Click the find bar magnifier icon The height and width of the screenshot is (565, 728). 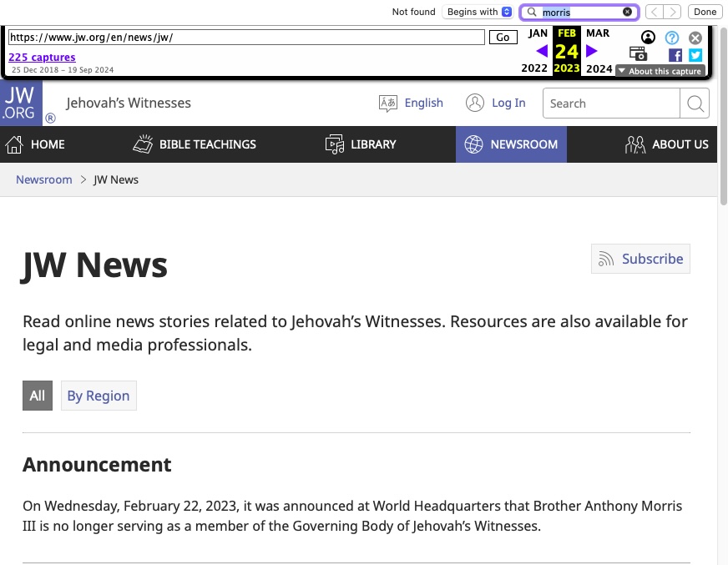click(532, 12)
